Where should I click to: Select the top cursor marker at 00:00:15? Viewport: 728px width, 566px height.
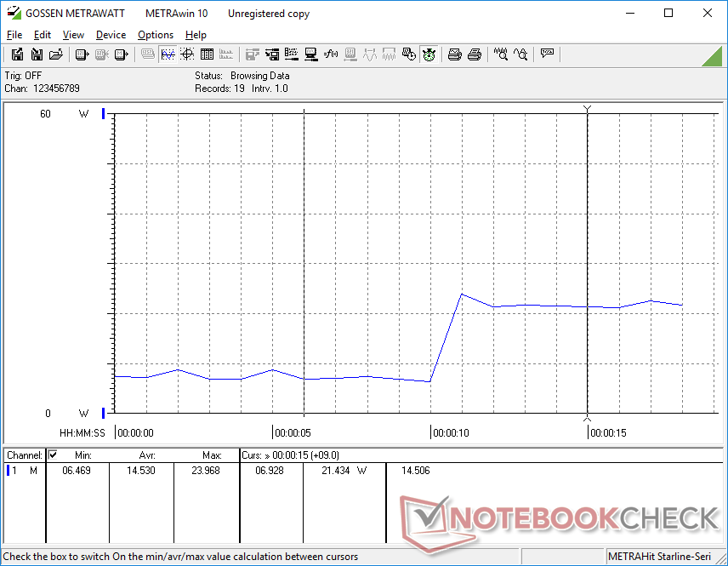pyautogui.click(x=588, y=109)
